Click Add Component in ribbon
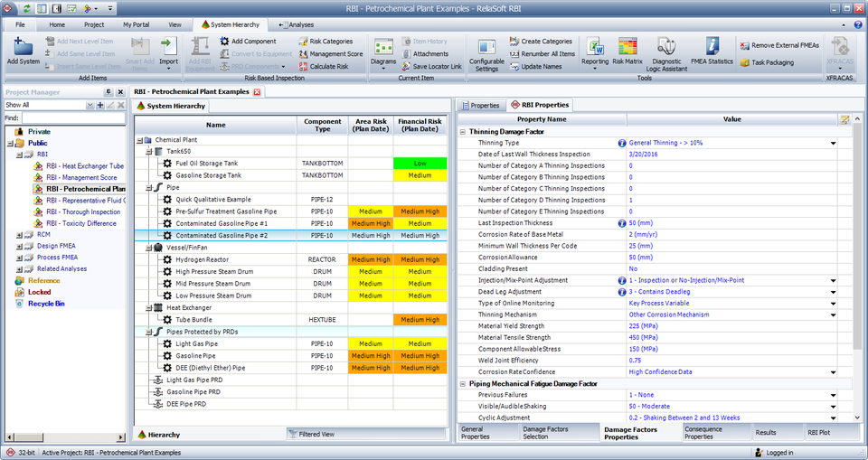Image resolution: width=868 pixels, height=460 pixels. (x=248, y=41)
